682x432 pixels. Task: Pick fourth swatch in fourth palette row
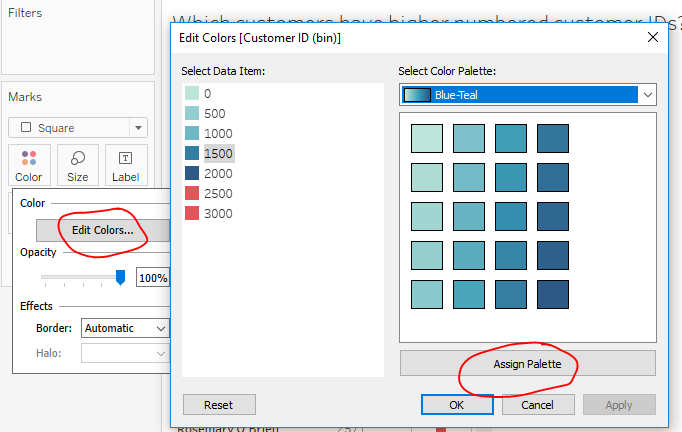coord(553,255)
